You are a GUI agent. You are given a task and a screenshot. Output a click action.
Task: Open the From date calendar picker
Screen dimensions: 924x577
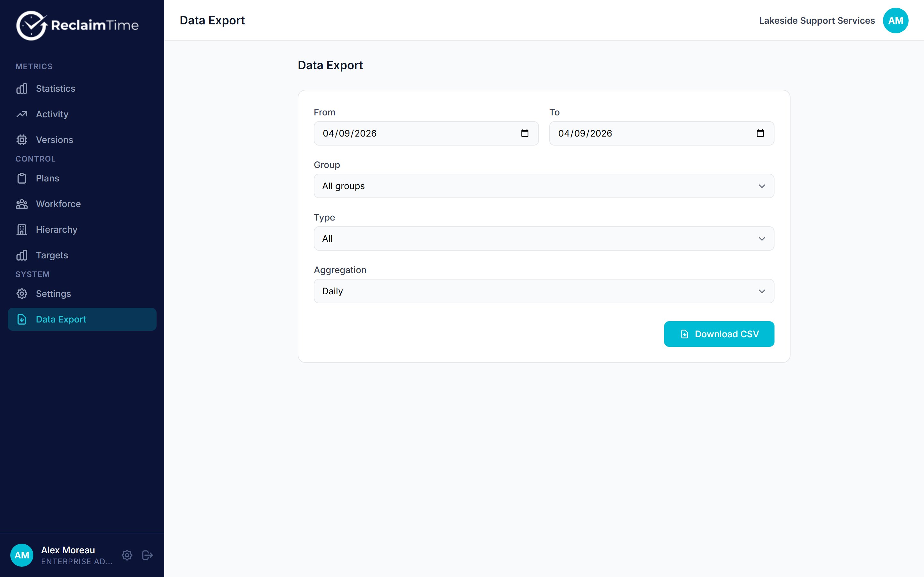pyautogui.click(x=525, y=133)
